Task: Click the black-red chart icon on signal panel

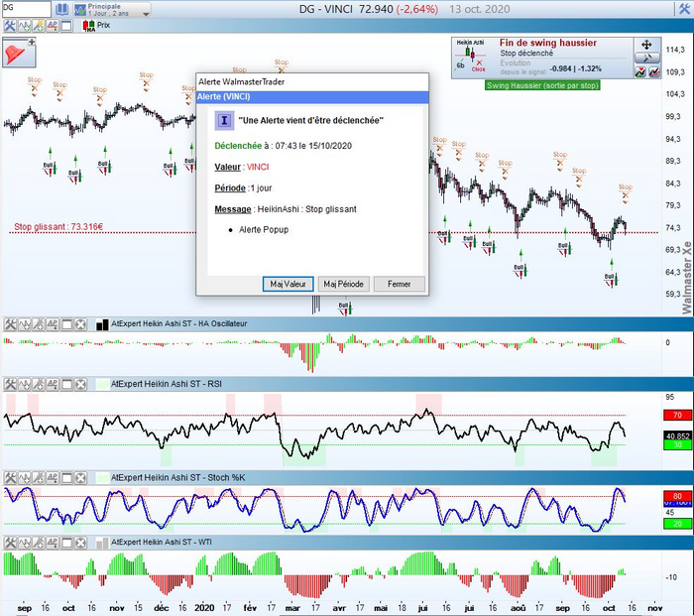Action: (x=654, y=71)
